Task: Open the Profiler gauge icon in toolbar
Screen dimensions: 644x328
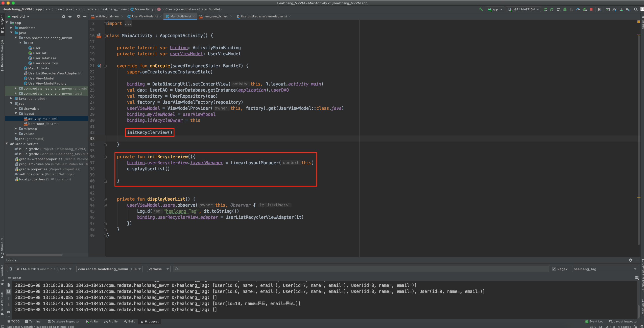Action: 578,9
